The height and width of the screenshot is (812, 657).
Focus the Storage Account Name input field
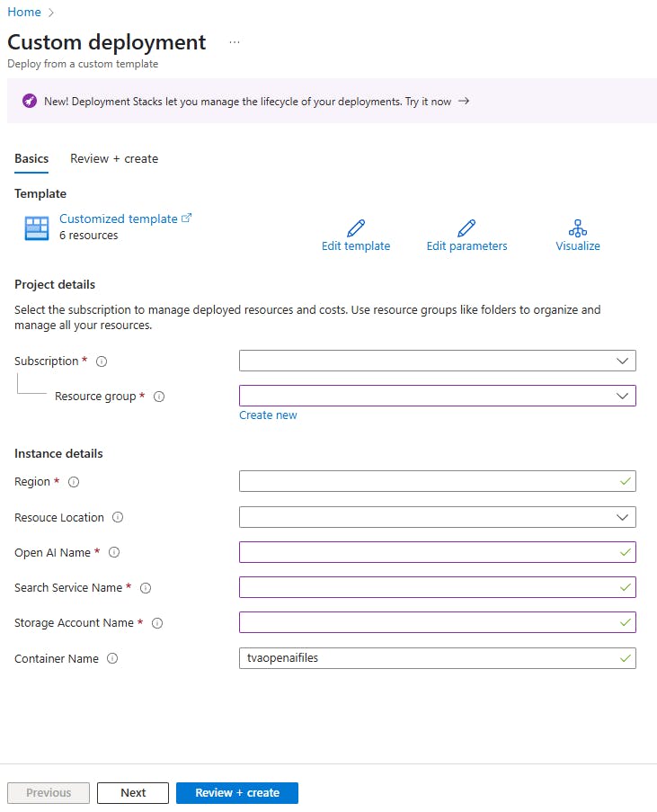(438, 623)
